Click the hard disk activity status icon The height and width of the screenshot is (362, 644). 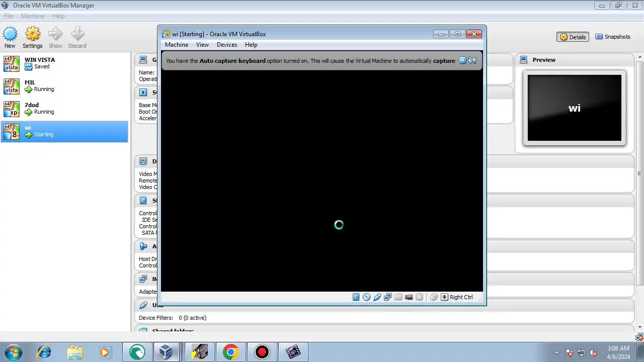(x=356, y=297)
